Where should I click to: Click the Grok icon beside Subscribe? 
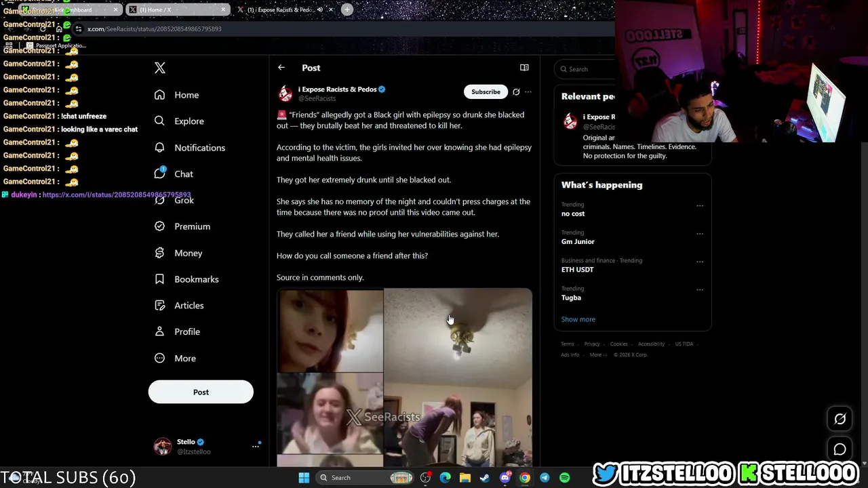[x=516, y=92]
